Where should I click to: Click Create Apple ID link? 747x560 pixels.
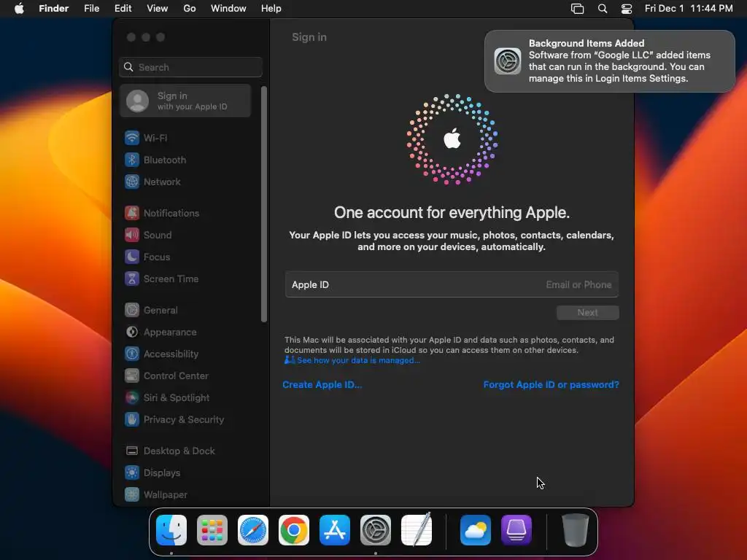pos(322,385)
